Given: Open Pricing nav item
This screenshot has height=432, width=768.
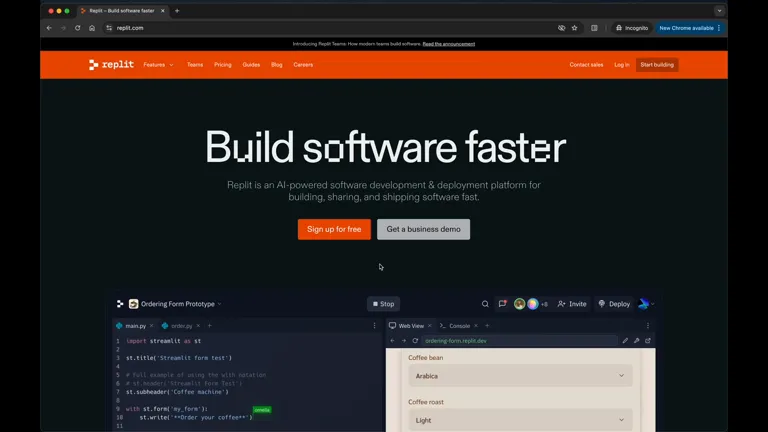Looking at the screenshot, I should [x=222, y=65].
